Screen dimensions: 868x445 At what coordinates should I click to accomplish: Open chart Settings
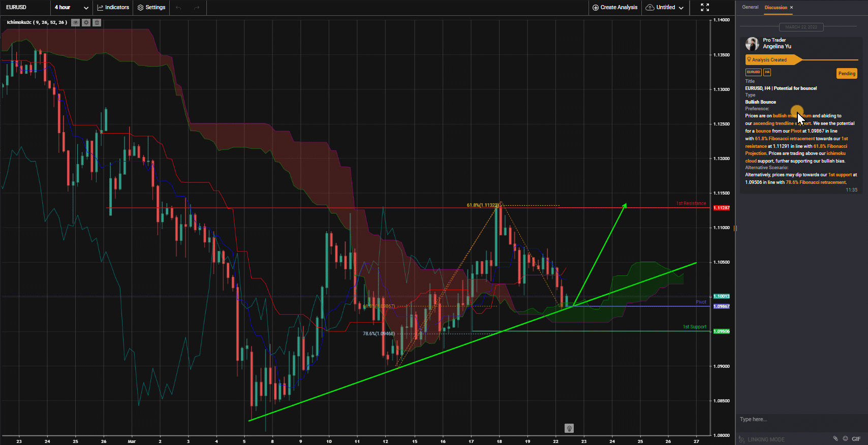coord(151,8)
